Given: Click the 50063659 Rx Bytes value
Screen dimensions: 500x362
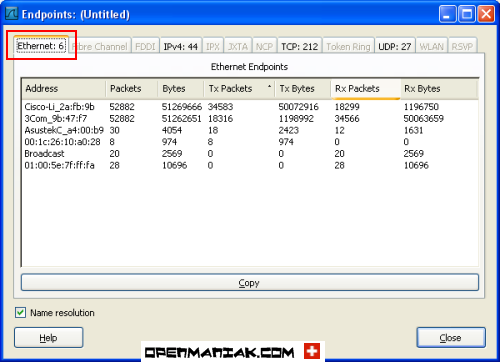Looking at the screenshot, I should click(x=424, y=118).
